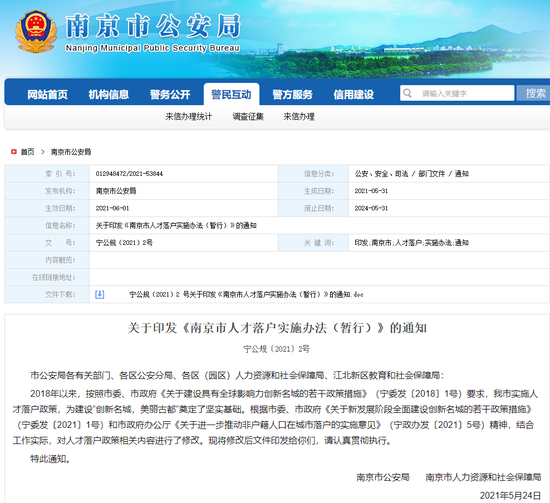Download the 宁公规〔2021〕2号 .doc file
The image size is (550, 503).
[x=246, y=294]
